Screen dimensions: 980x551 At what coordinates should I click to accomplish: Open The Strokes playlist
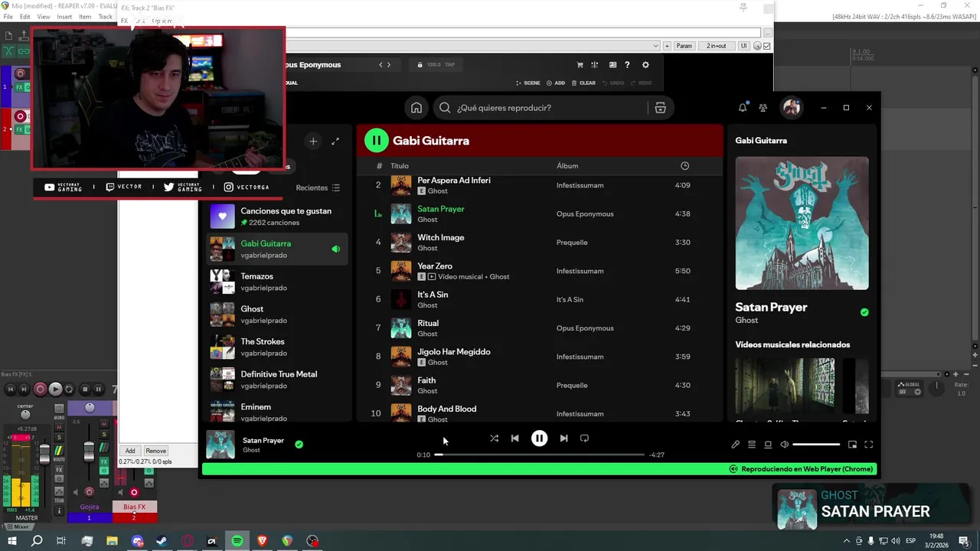(x=278, y=347)
